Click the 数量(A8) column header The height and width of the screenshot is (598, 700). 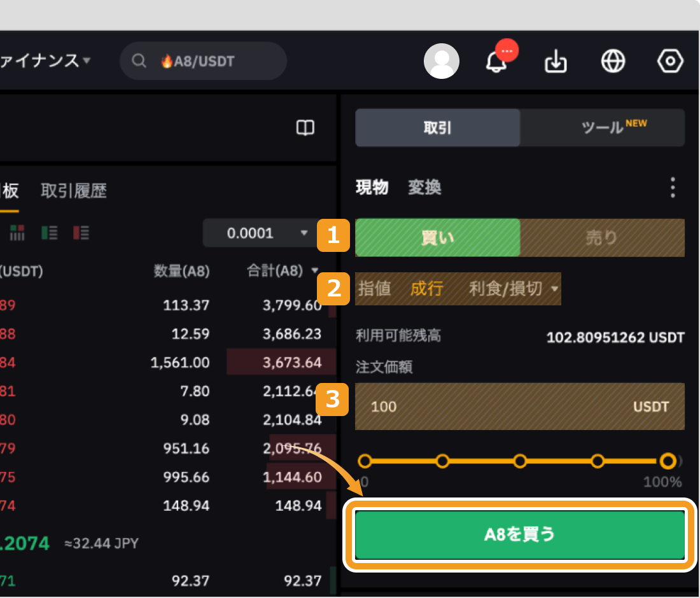pos(182,271)
